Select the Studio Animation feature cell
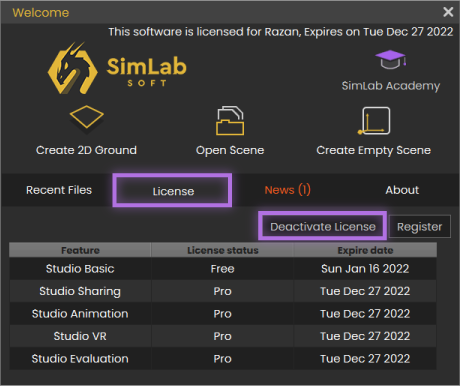This screenshot has width=460, height=386. (80, 314)
